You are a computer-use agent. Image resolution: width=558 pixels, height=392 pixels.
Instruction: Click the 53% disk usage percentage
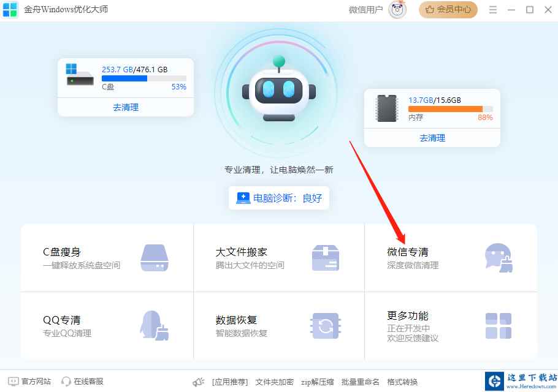[178, 87]
